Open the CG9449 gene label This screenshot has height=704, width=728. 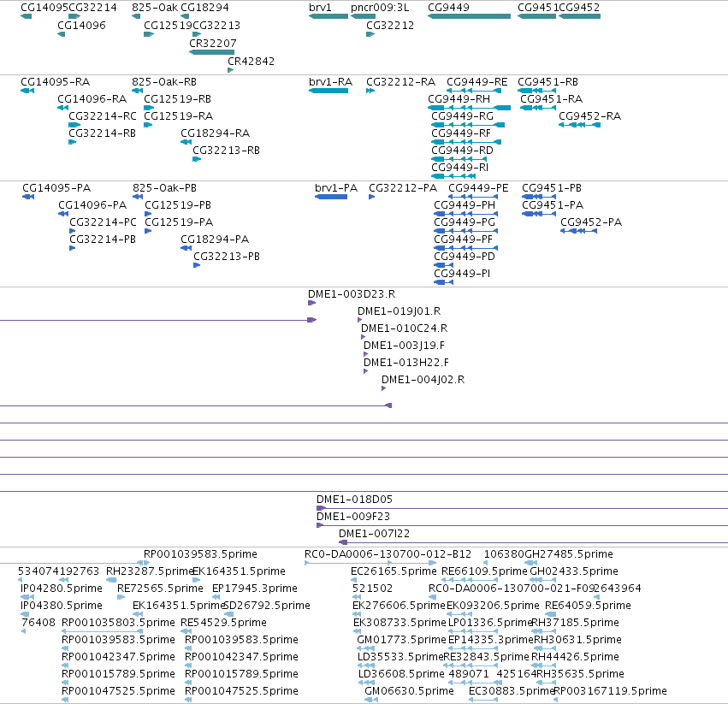tap(448, 8)
